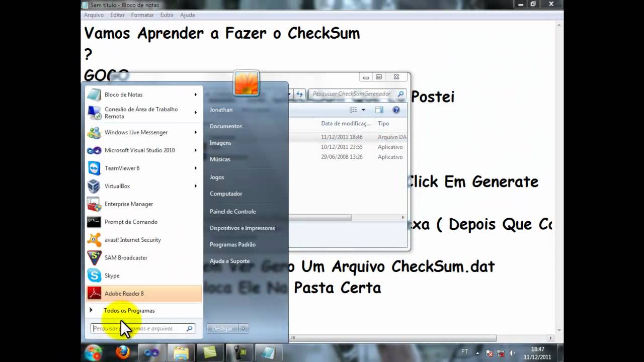Image resolution: width=644 pixels, height=362 pixels.
Task: Launch Adobe Reader 8
Action: 143,294
